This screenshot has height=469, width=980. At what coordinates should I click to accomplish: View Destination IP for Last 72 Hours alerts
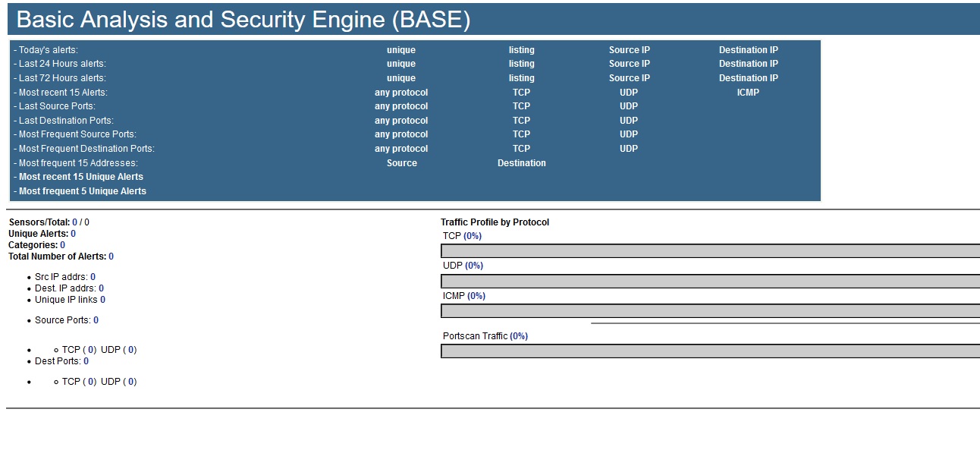[x=749, y=78]
